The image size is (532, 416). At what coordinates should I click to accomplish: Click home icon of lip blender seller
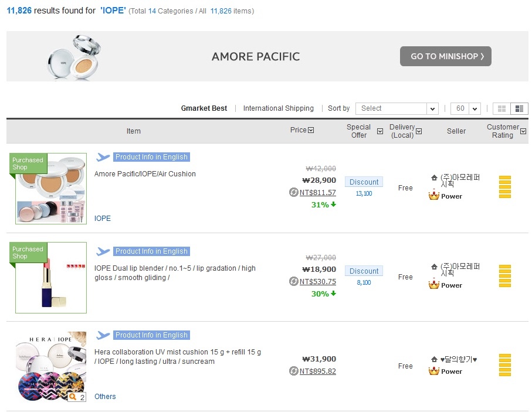tap(434, 267)
